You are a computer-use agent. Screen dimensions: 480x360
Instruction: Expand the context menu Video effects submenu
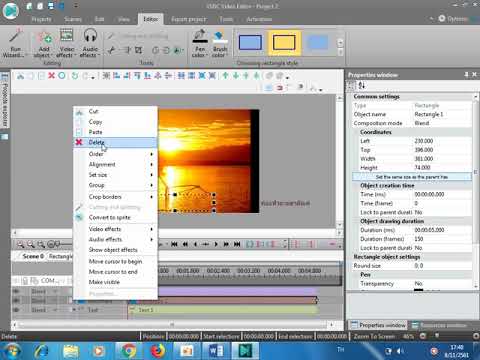[x=115, y=229]
